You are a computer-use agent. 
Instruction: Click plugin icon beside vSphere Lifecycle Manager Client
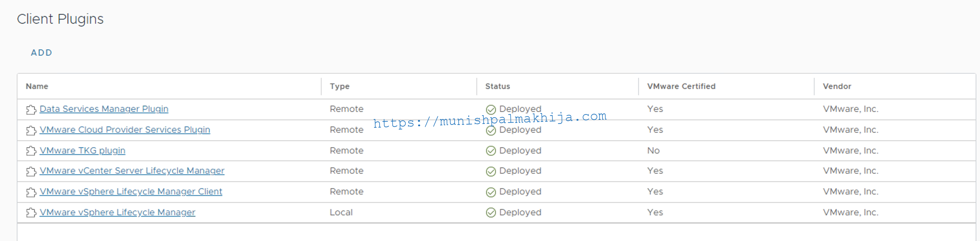pyautogui.click(x=31, y=193)
